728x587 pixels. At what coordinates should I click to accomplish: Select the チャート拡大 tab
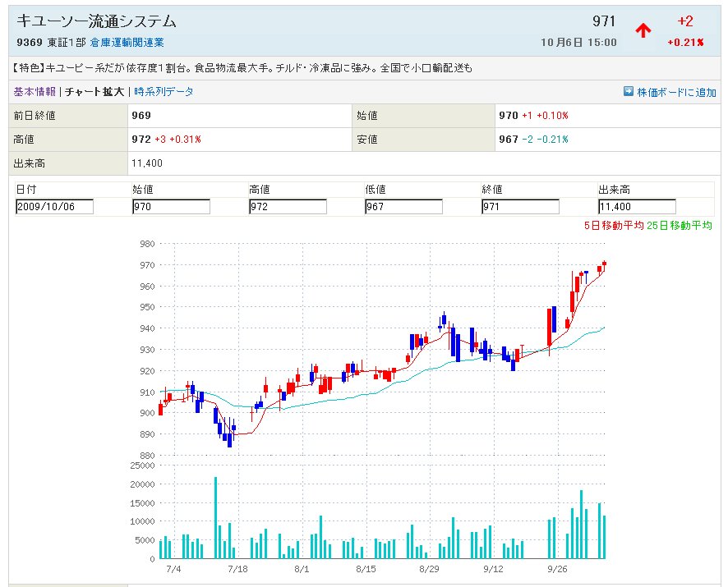click(x=96, y=92)
